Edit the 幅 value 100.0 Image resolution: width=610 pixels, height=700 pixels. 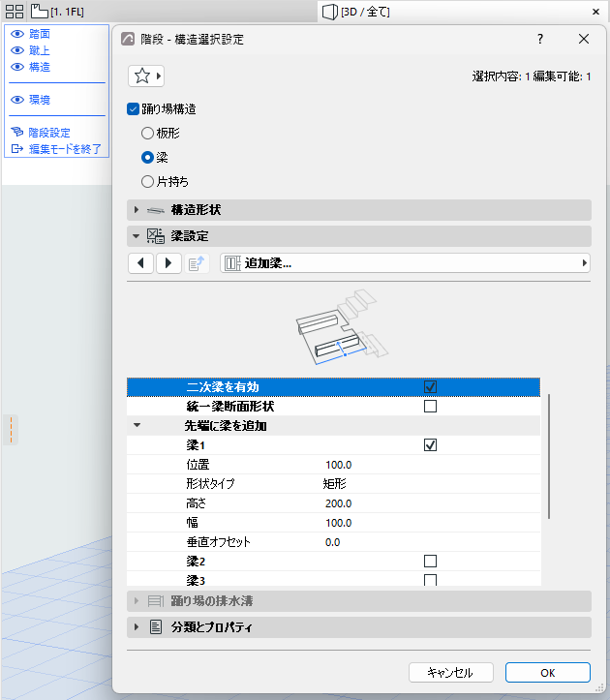click(x=339, y=523)
